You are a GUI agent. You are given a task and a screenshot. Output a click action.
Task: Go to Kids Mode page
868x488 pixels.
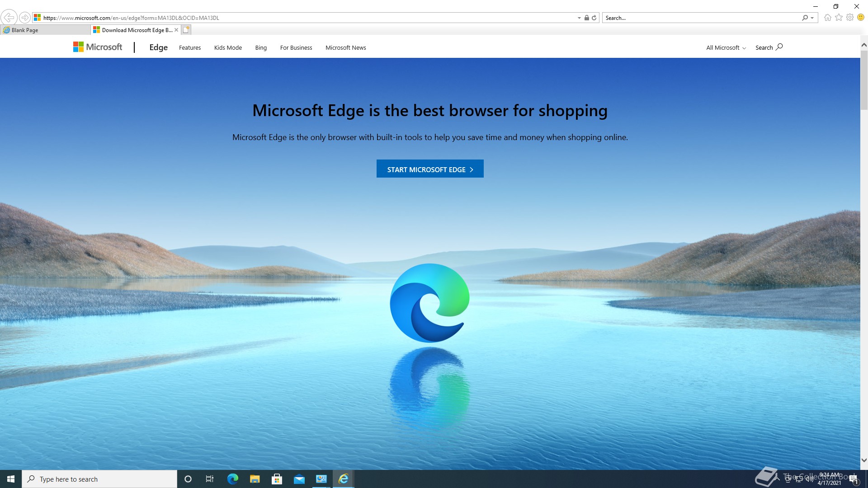(228, 47)
